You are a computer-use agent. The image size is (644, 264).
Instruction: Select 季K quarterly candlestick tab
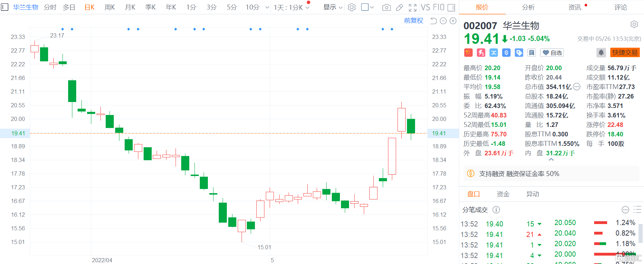pos(151,7)
